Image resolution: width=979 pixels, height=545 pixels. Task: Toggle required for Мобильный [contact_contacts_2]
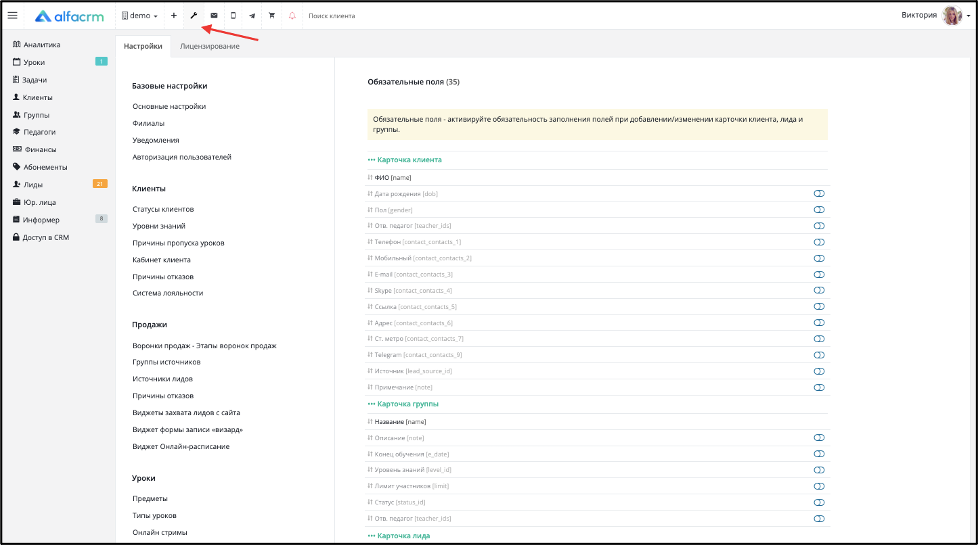click(819, 258)
